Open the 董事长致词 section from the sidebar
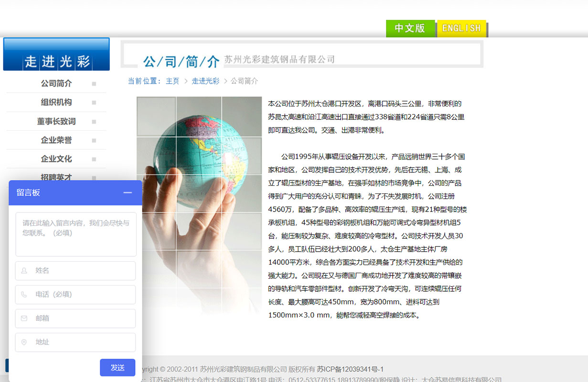This screenshot has height=382, width=588. point(57,121)
